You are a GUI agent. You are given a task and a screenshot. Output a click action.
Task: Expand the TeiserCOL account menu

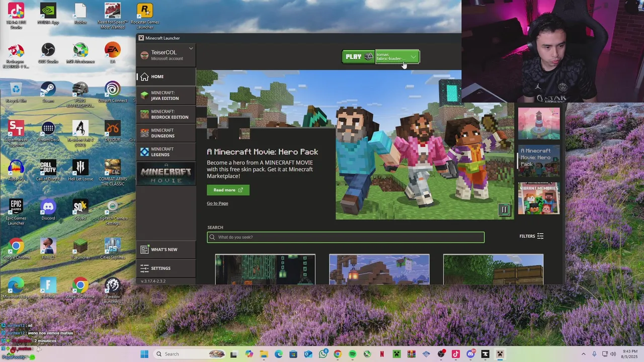166,55
